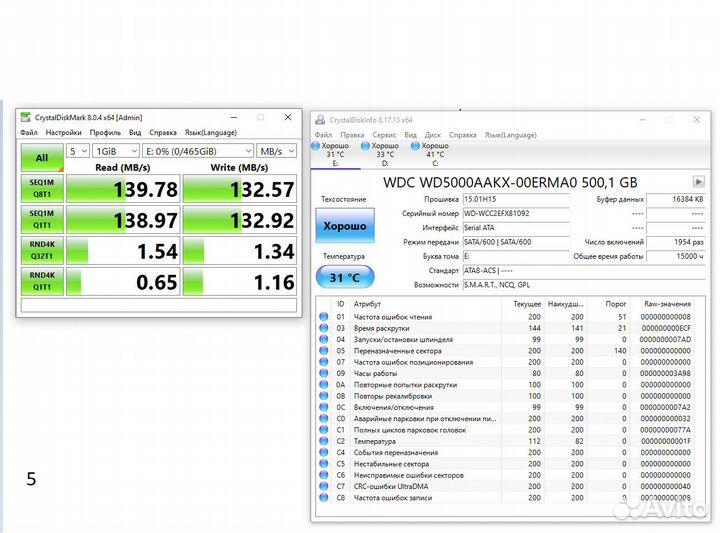The width and height of the screenshot is (720, 533).
Task: Click status orb for attribute C5 row
Action: tap(324, 464)
